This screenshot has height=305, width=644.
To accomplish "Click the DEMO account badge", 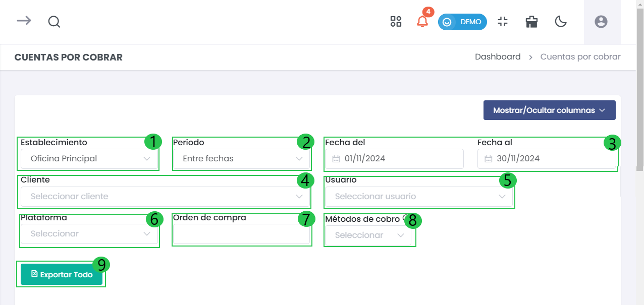I will point(462,22).
